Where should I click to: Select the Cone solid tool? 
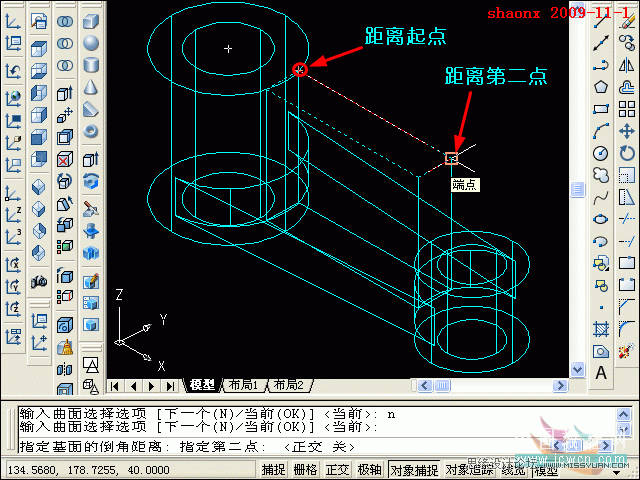[x=91, y=87]
